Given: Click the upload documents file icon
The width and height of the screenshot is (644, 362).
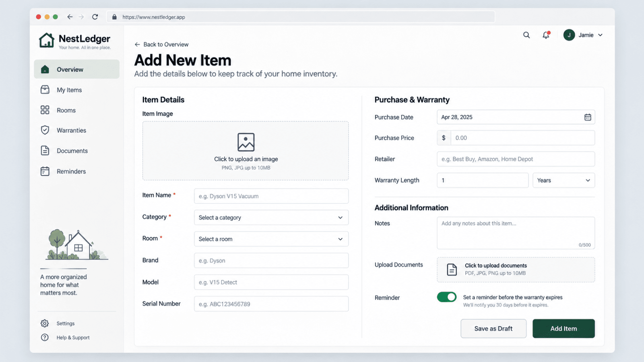Looking at the screenshot, I should click(x=452, y=269).
